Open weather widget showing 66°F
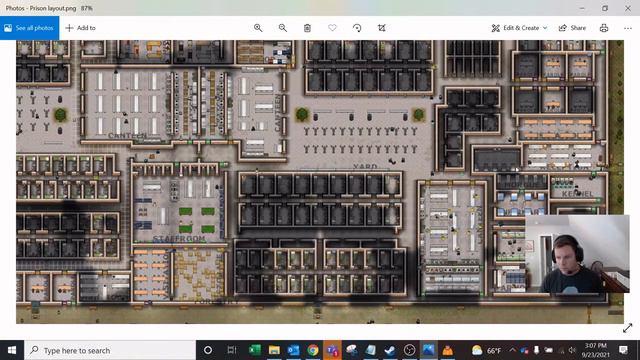The height and width of the screenshot is (360, 640). 485,350
